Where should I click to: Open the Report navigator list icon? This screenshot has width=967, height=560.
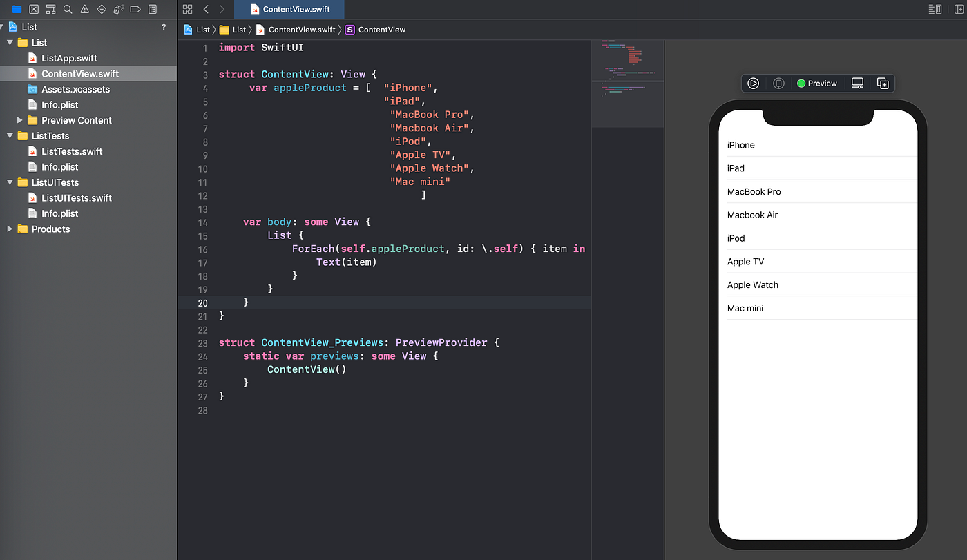[152, 9]
